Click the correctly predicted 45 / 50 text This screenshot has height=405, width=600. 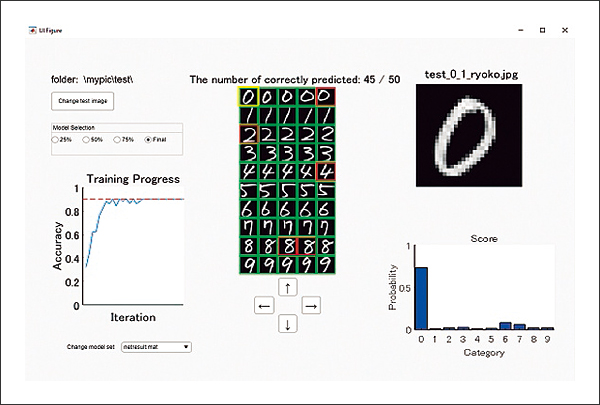[x=295, y=79]
